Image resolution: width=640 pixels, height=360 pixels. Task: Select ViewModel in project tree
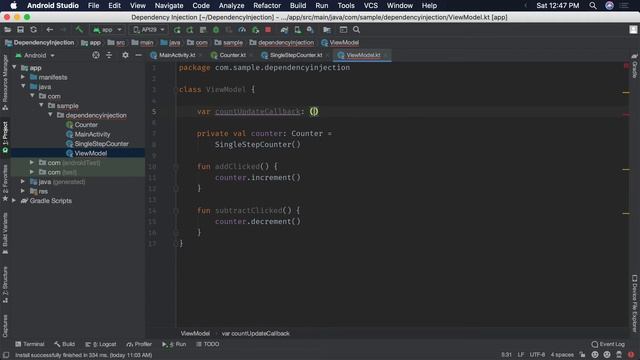(x=87, y=153)
